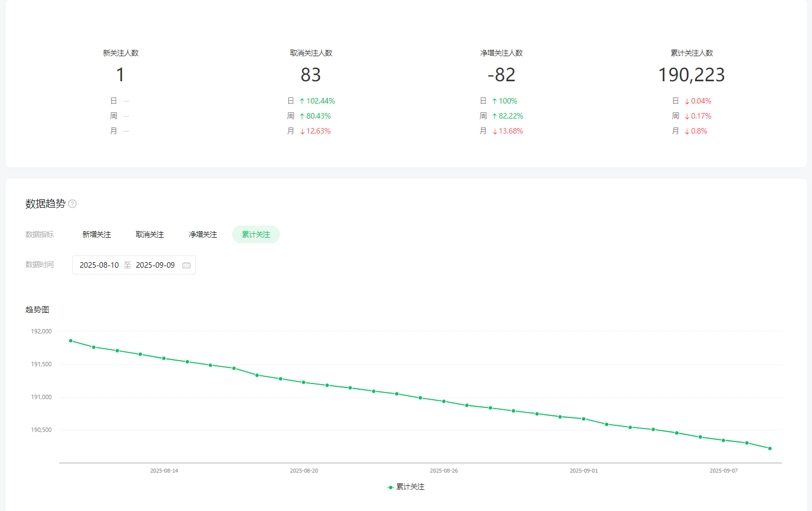Select the 新增关注 metric tab
The image size is (812, 511).
click(97, 234)
